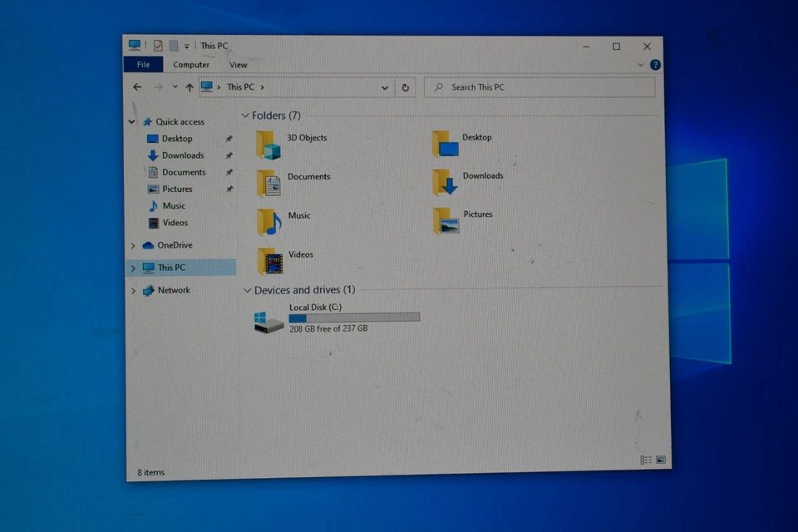Go forward using the Forward arrow
798x532 pixels.
(158, 87)
